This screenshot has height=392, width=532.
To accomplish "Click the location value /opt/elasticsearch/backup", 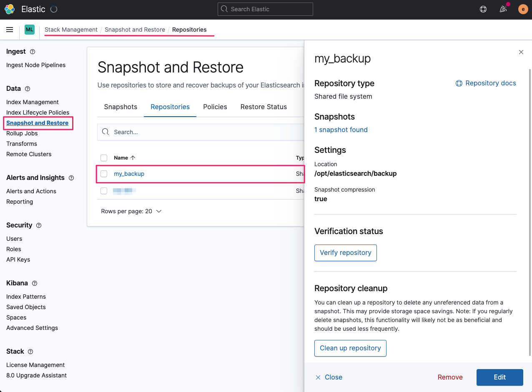I will coord(356,173).
